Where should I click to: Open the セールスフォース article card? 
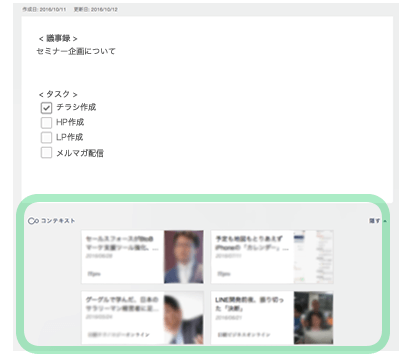click(142, 257)
